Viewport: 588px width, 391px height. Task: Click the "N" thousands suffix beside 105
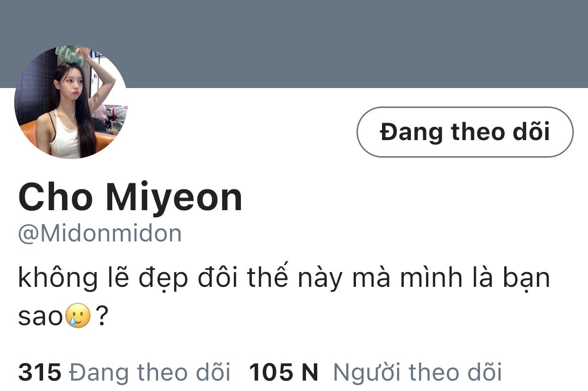click(310, 373)
